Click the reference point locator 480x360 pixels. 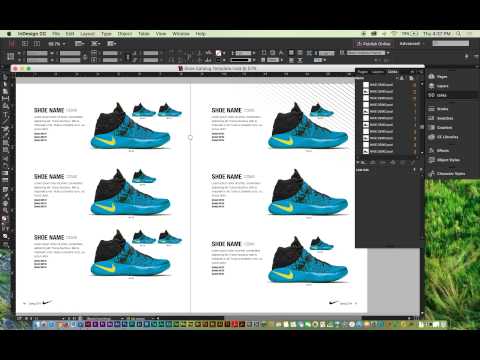[x=11, y=56]
